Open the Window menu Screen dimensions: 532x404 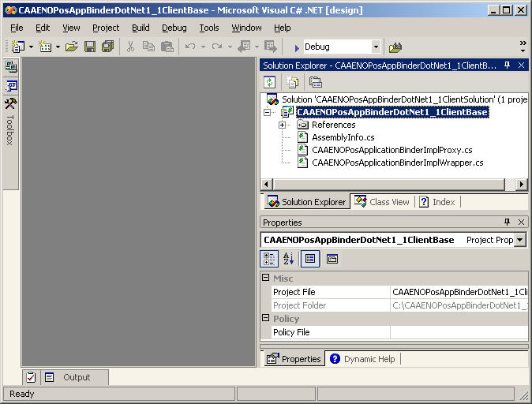[x=246, y=28]
